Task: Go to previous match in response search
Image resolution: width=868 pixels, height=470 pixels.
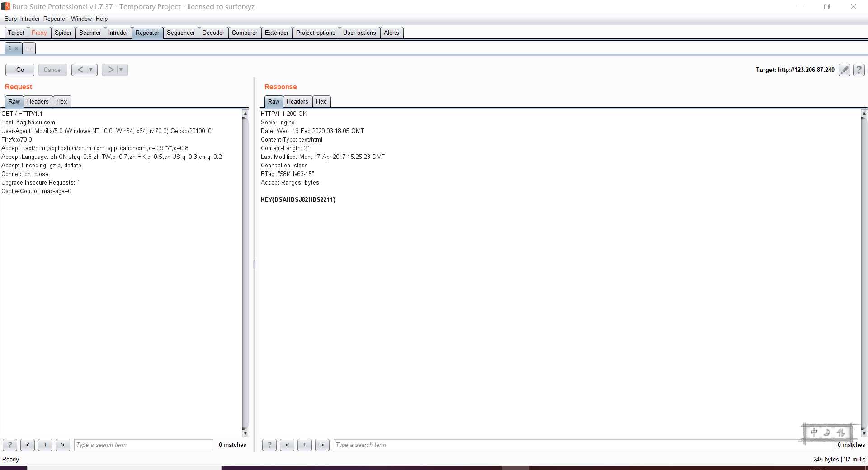Action: (x=287, y=445)
